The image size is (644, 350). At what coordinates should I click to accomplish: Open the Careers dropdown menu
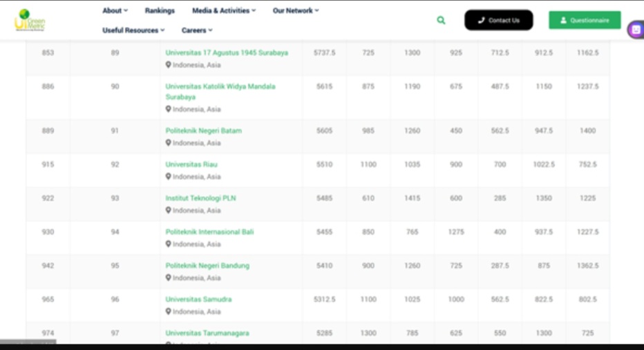pos(197,30)
